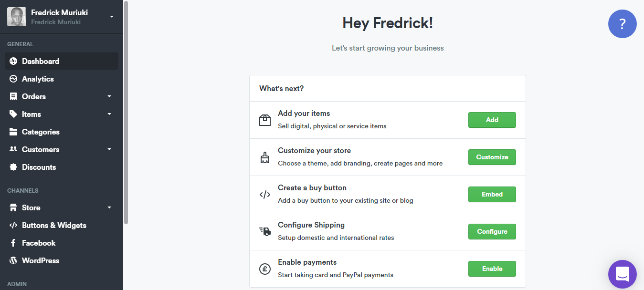
Task: Expand the Orders submenu arrow
Action: pos(109,96)
